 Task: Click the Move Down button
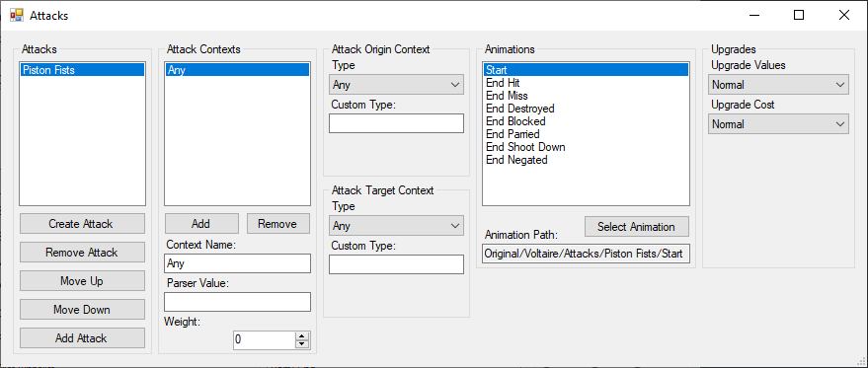pyautogui.click(x=82, y=310)
